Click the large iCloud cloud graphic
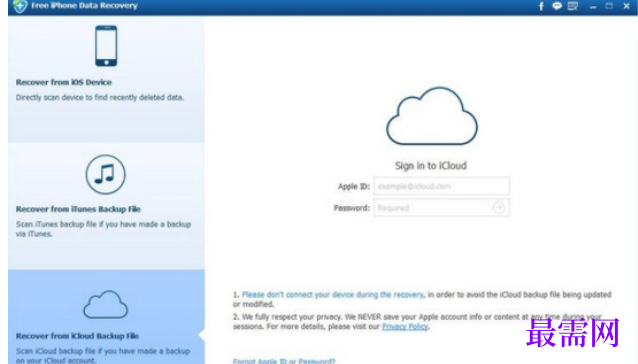 432,116
